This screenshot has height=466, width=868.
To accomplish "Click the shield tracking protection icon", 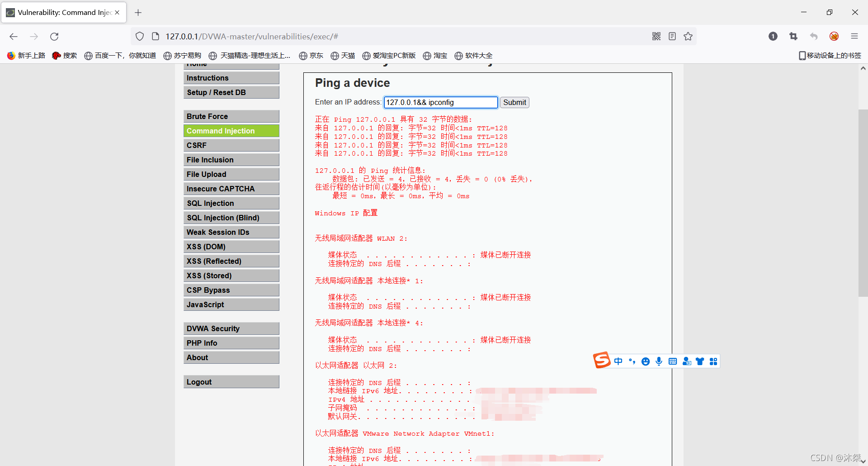I will (x=140, y=36).
